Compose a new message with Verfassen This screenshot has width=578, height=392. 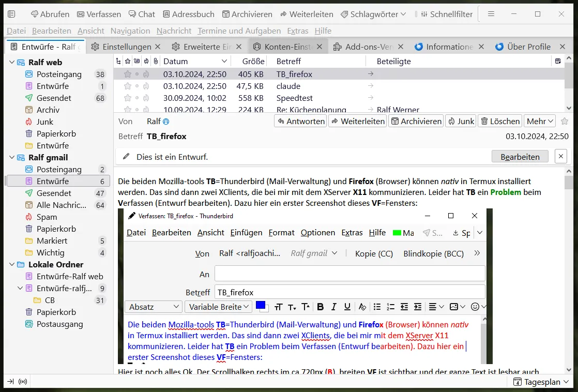tap(99, 14)
